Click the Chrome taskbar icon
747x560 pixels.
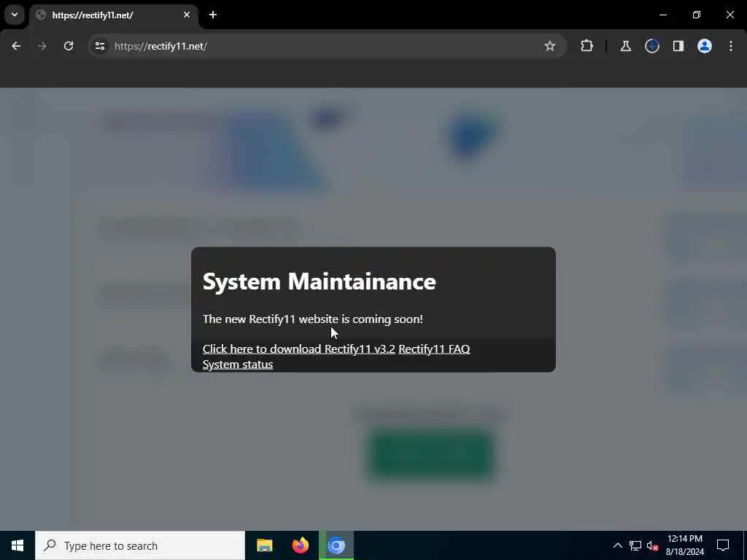click(336, 545)
